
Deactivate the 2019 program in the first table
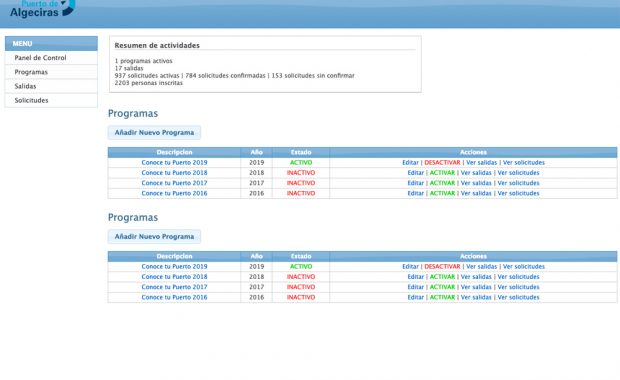click(442, 163)
